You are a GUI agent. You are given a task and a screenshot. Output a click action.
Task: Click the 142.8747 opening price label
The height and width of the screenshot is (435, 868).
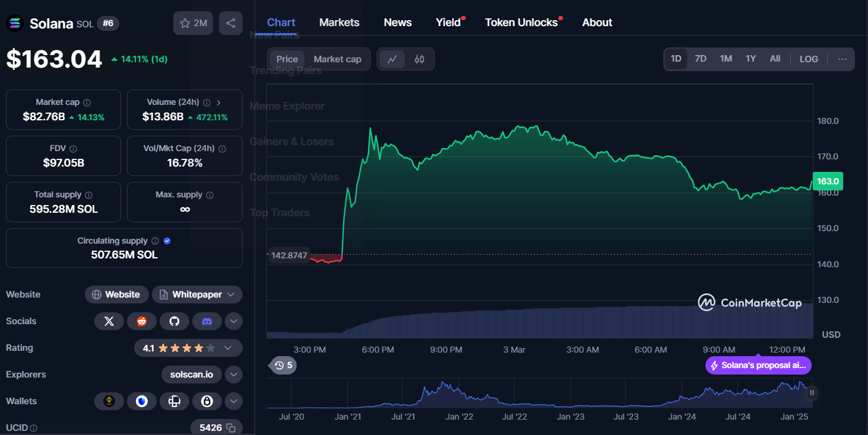click(x=290, y=255)
